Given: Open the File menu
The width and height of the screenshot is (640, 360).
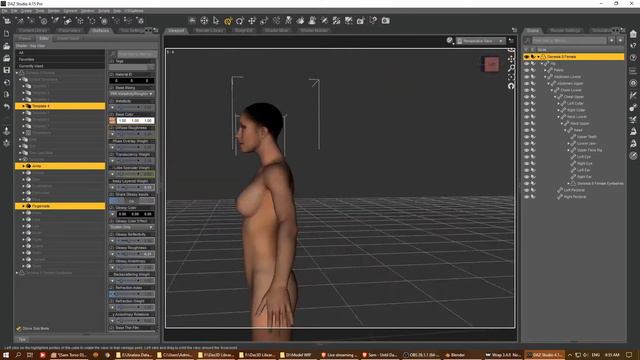Looking at the screenshot, I should click(x=4, y=11).
